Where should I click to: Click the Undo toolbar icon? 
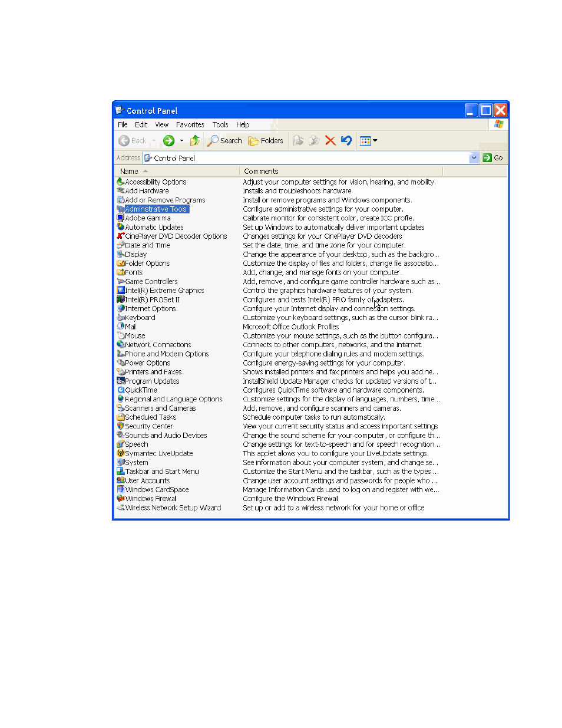coord(346,140)
